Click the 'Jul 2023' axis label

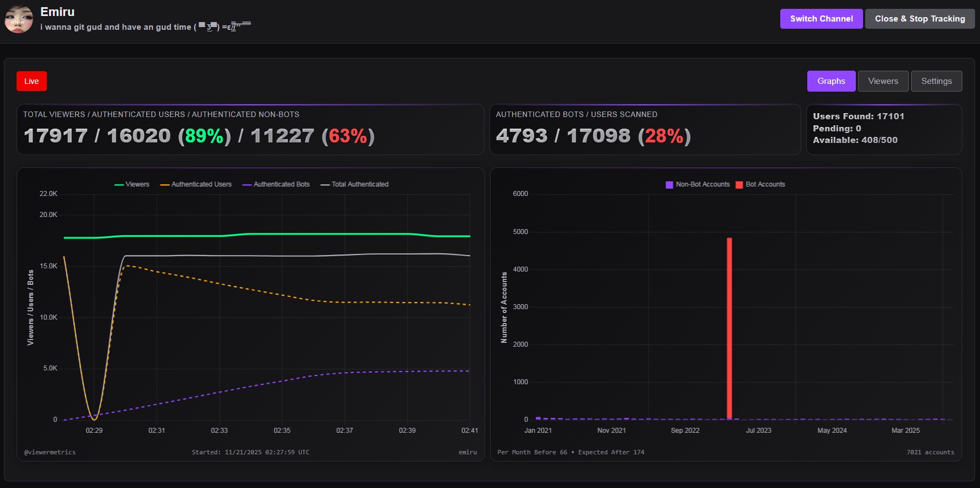coord(759,431)
